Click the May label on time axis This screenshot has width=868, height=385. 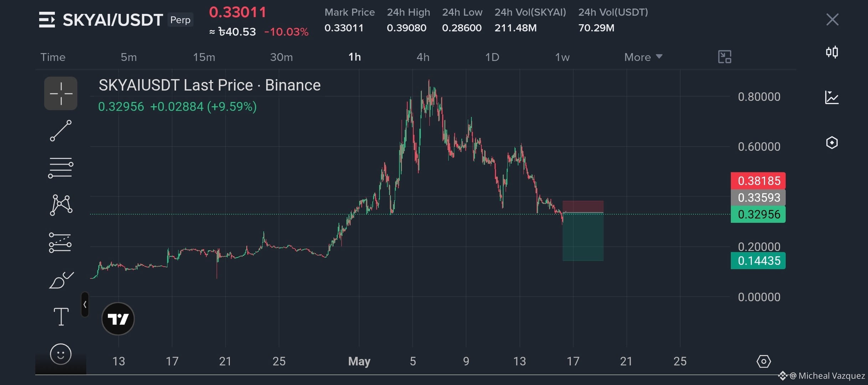point(359,361)
